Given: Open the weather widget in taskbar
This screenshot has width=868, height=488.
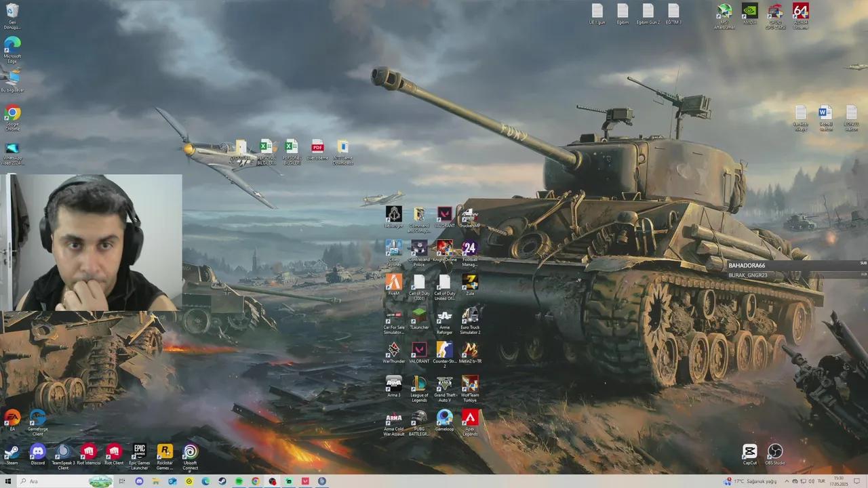Looking at the screenshot, I should tap(751, 481).
